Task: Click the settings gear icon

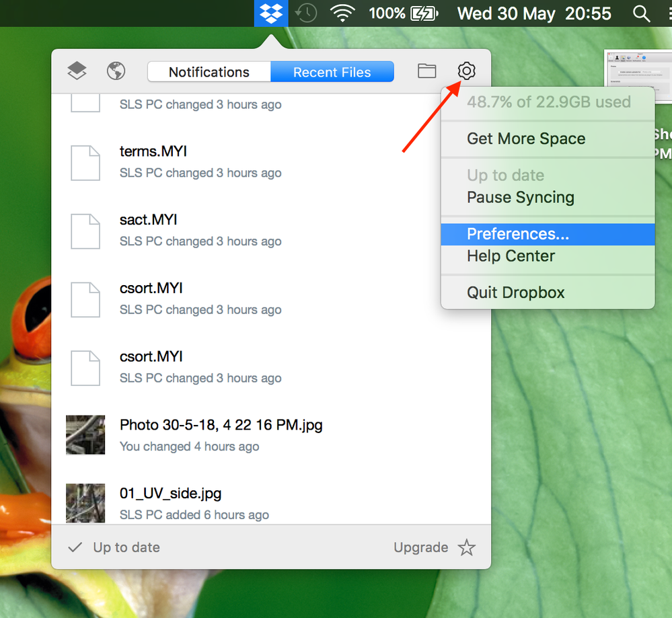Action: click(x=466, y=71)
